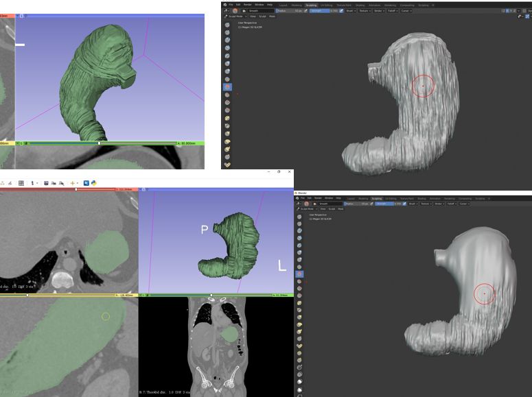532x397 pixels.
Task: Open the Python console icon in Slicer toolbar
Action: coord(93,183)
